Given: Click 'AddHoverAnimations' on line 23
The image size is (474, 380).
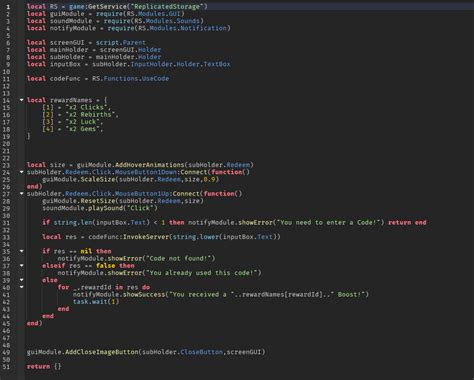Looking at the screenshot, I should [x=150, y=165].
